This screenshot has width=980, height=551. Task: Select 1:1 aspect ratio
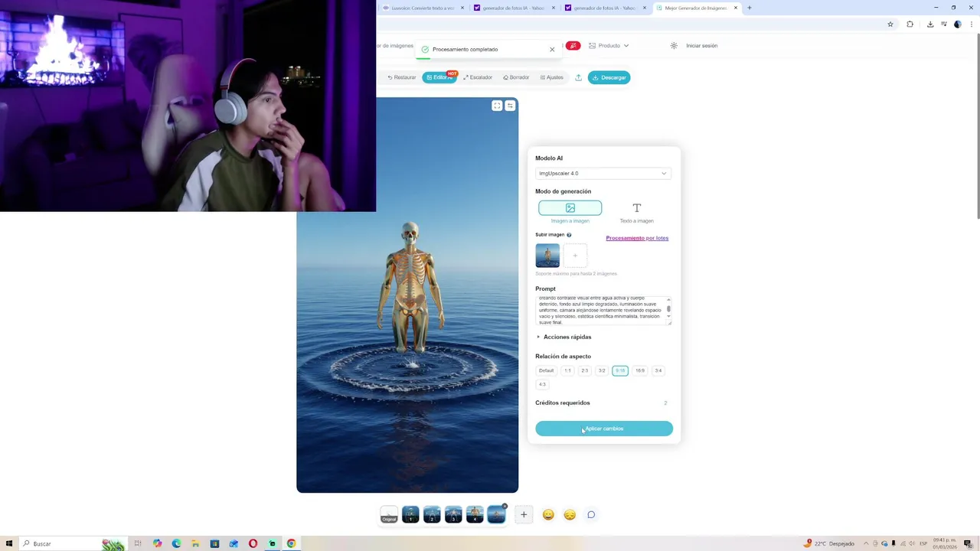click(x=567, y=370)
